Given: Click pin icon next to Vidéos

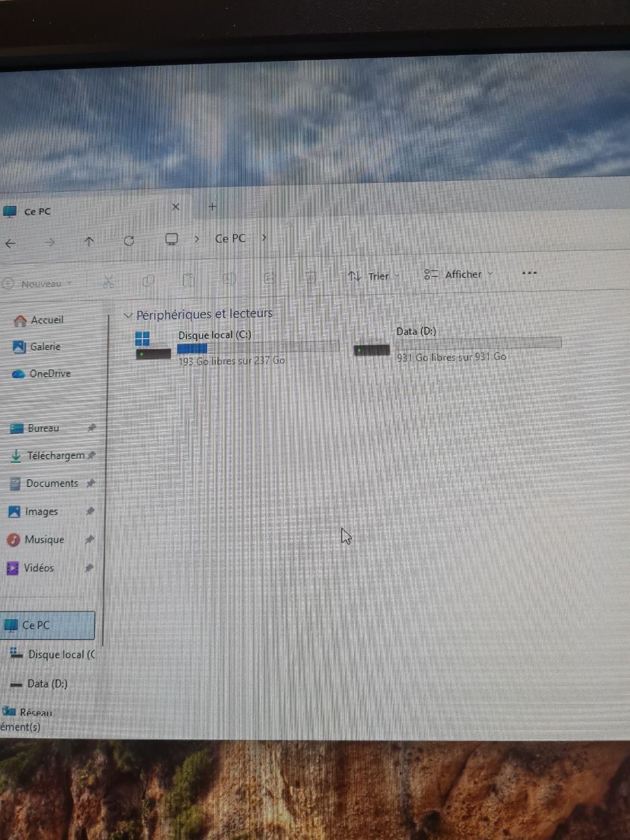Looking at the screenshot, I should (x=89, y=567).
